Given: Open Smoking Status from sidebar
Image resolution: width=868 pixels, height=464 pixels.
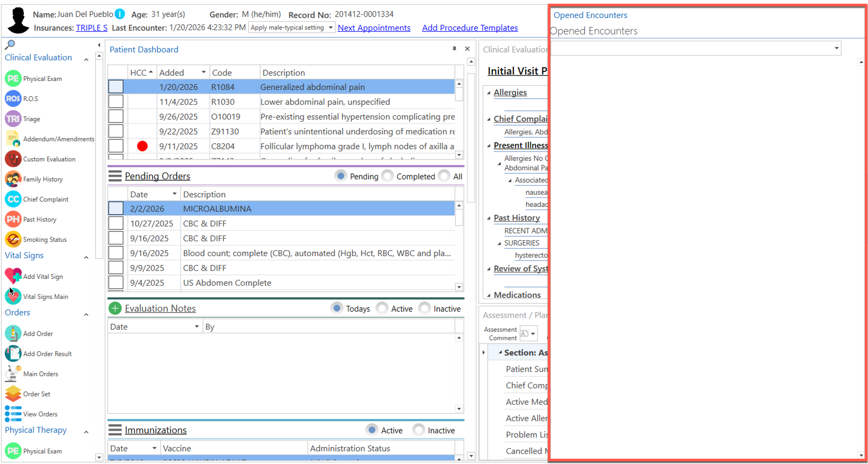Looking at the screenshot, I should pyautogui.click(x=13, y=239).
